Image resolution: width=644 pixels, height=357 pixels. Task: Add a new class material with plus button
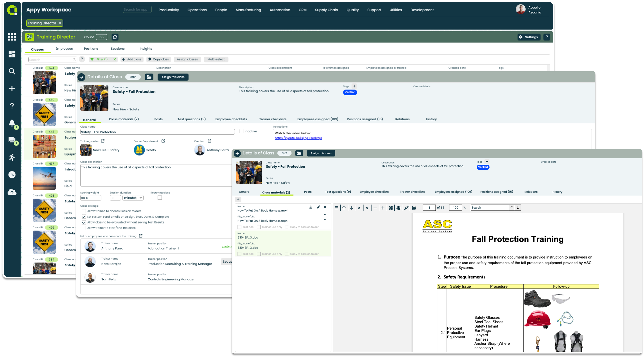tap(238, 199)
